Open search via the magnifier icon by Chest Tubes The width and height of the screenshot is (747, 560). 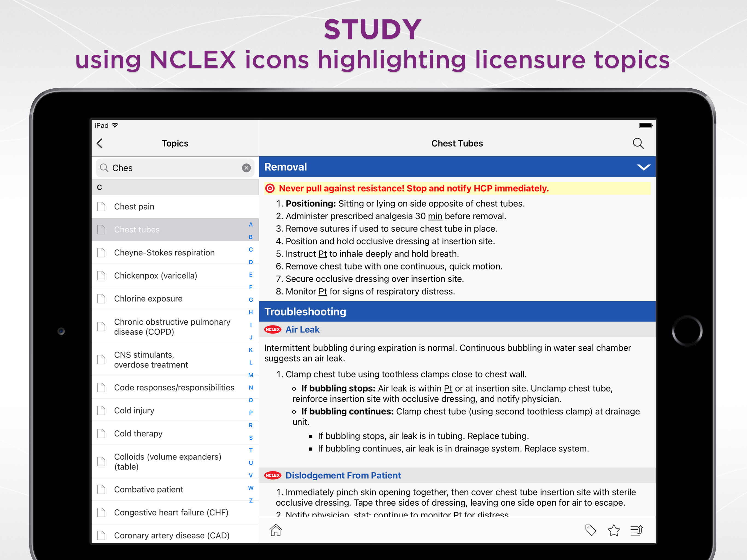[x=638, y=144]
